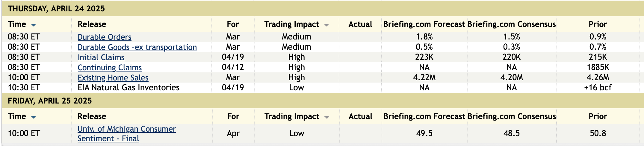644x146 pixels.
Task: Click the For column header under Friday
Action: coord(233,116)
